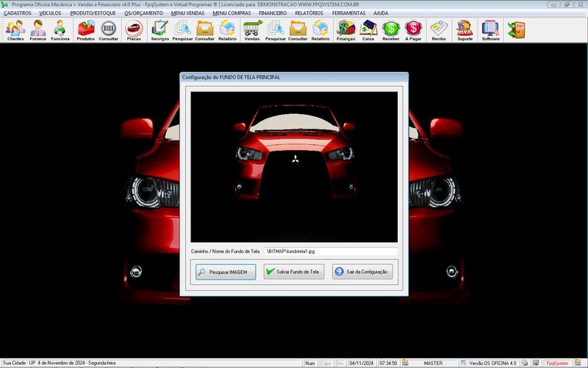Open the CADASTROS menu

coord(18,13)
